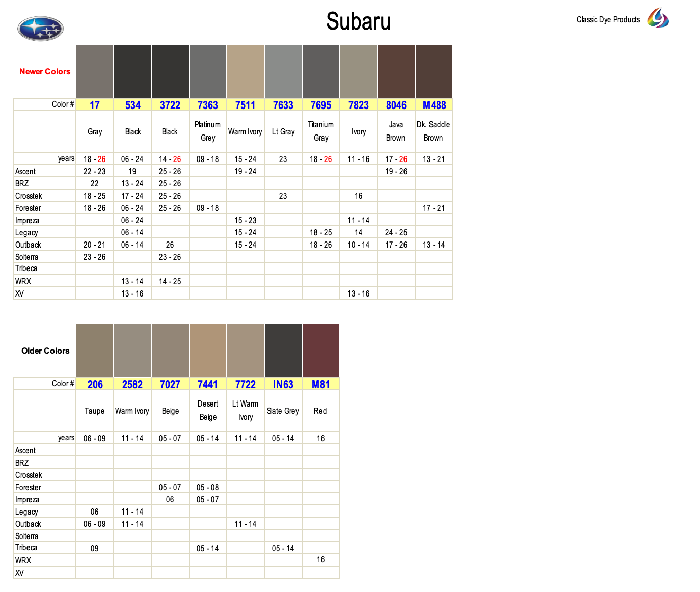Image resolution: width=700 pixels, height=592 pixels.
Task: Click the Subaru page title
Action: point(359,21)
